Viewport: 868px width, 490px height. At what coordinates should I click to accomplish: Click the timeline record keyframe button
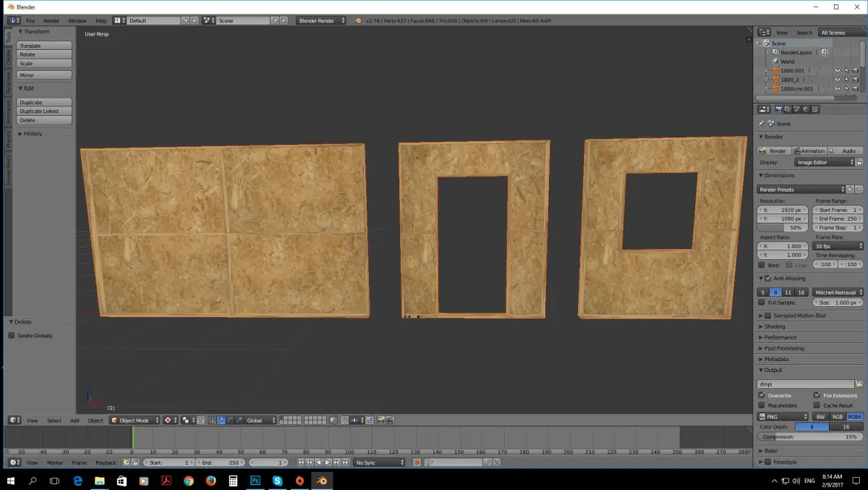(417, 462)
